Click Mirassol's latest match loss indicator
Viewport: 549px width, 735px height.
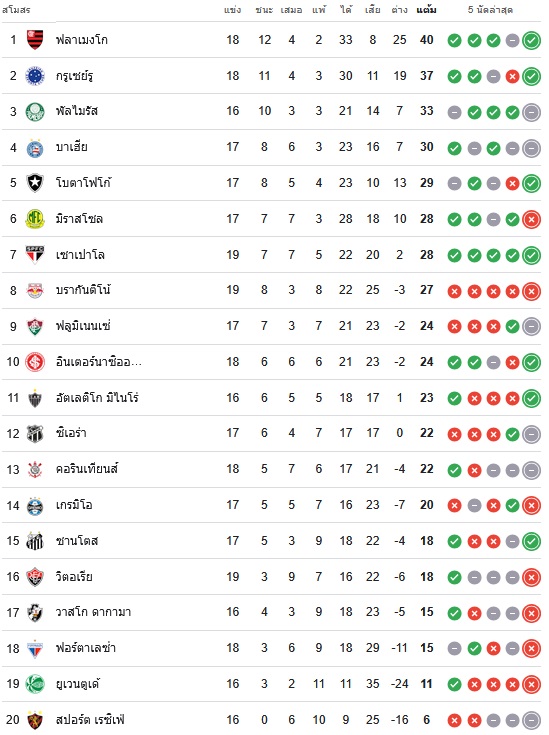tap(532, 219)
